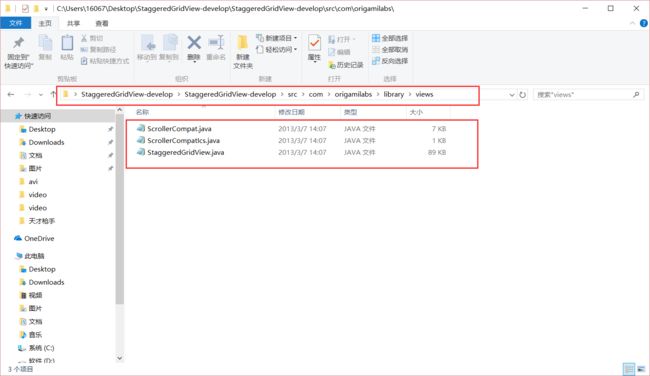This screenshot has width=650, height=376.
Task: Click Select none (全部取消) in the ribbon
Action: (390, 50)
